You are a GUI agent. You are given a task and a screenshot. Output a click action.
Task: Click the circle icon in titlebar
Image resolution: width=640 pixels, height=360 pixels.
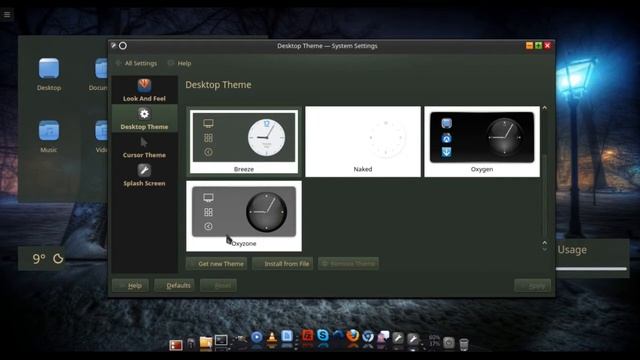click(123, 45)
